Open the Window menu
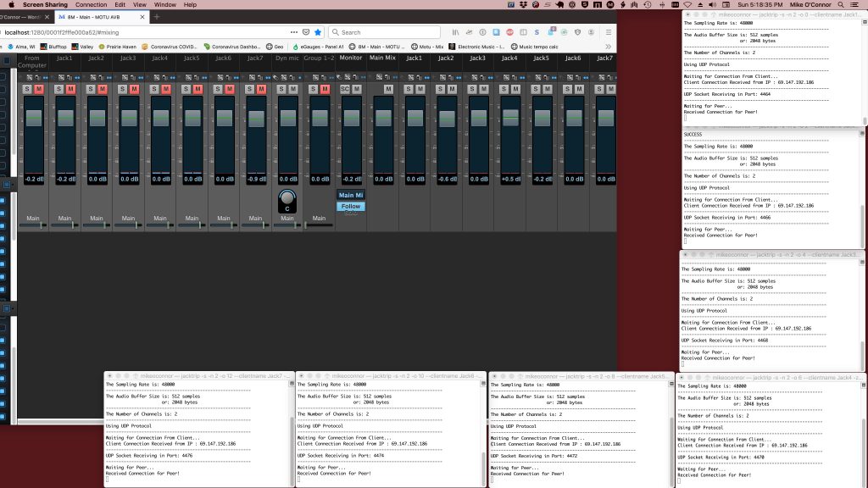Viewport: 868px width, 488px height. point(165,4)
